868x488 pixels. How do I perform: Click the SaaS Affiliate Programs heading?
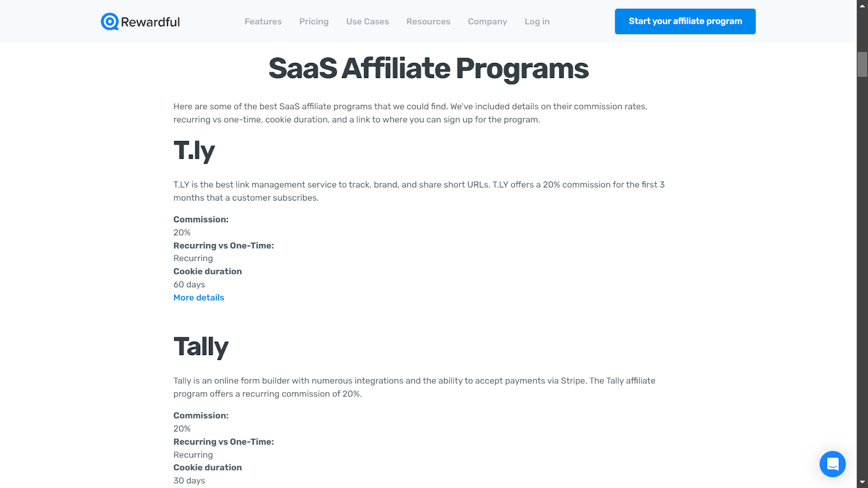tap(429, 69)
